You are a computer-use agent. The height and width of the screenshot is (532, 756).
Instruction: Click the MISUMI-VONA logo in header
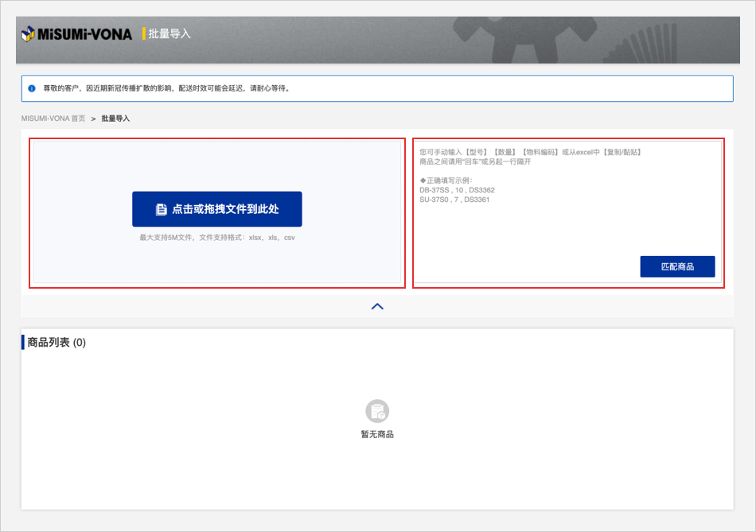click(x=78, y=33)
